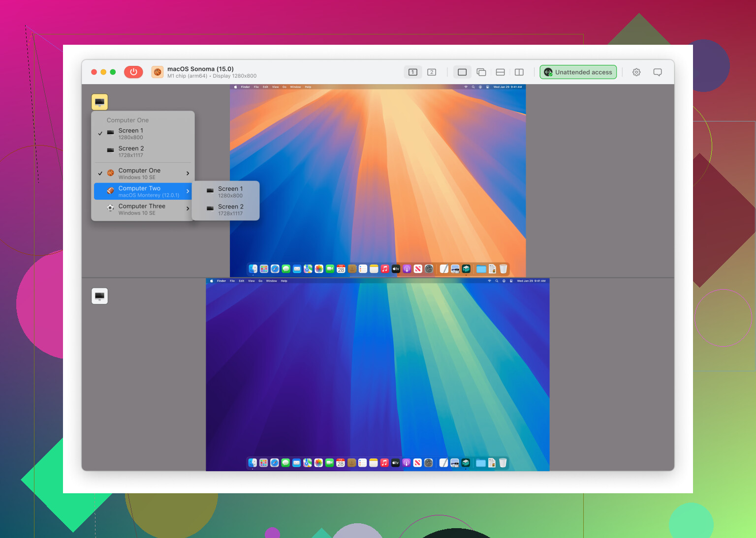Image resolution: width=756 pixels, height=538 pixels.
Task: Open Music in the lower remote screen dock
Action: [384, 462]
